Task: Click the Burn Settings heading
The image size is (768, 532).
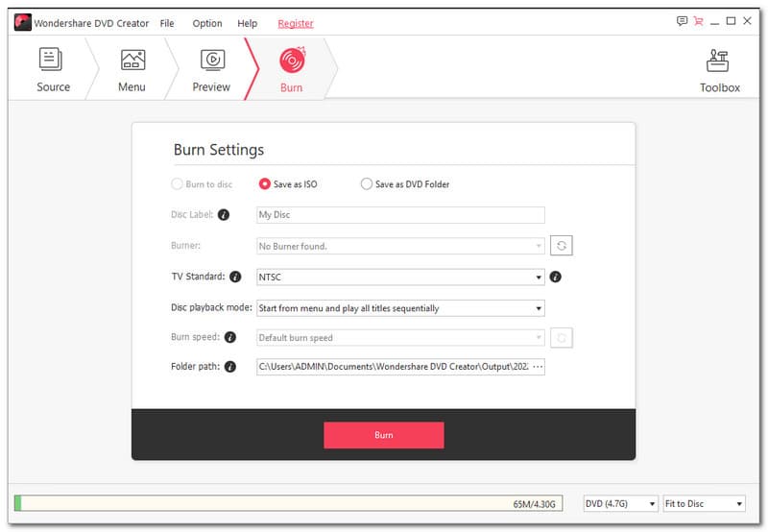Action: [x=219, y=150]
